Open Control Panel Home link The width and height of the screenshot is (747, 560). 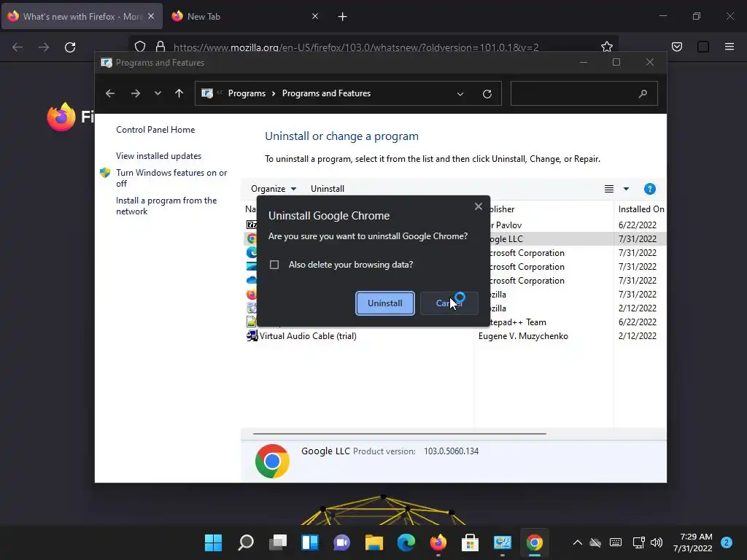(155, 130)
